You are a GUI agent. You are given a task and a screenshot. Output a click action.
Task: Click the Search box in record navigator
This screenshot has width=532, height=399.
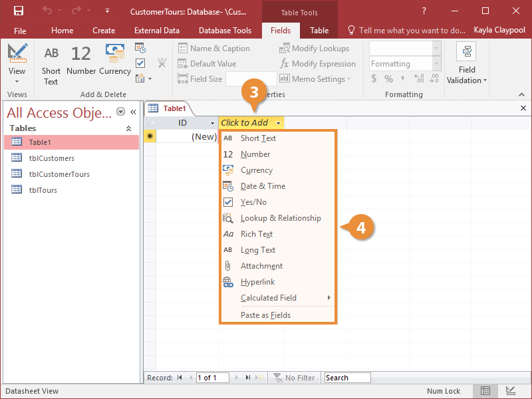click(x=347, y=378)
